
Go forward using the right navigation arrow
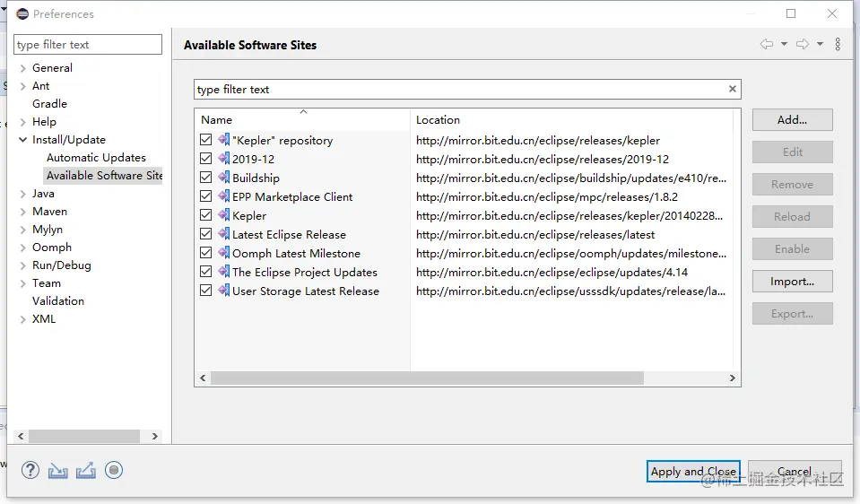(x=803, y=44)
